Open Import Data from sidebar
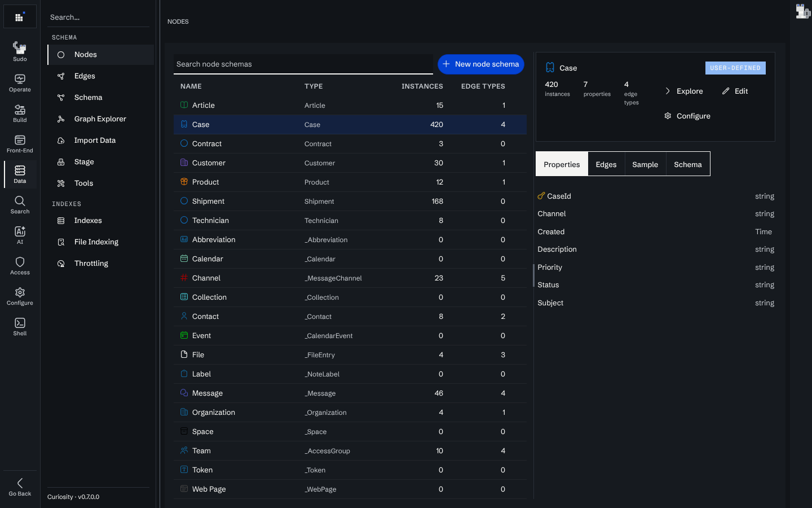This screenshot has height=508, width=812. click(x=100, y=141)
